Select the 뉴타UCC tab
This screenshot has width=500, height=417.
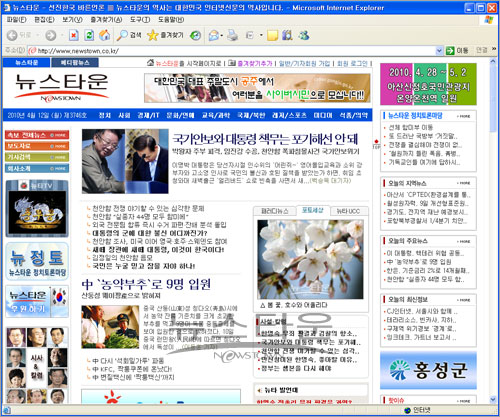(x=349, y=211)
